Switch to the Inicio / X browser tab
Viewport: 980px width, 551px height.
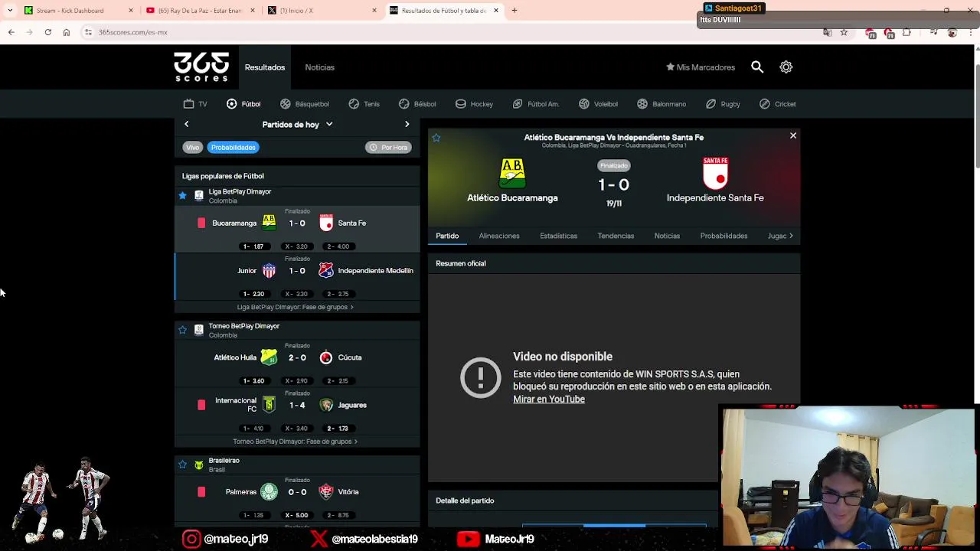tap(322, 10)
